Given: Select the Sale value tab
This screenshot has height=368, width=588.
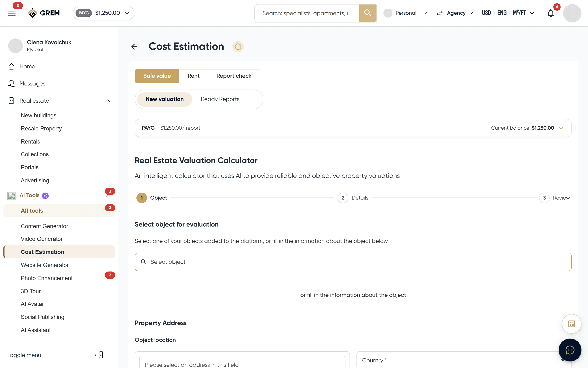Looking at the screenshot, I should [157, 76].
